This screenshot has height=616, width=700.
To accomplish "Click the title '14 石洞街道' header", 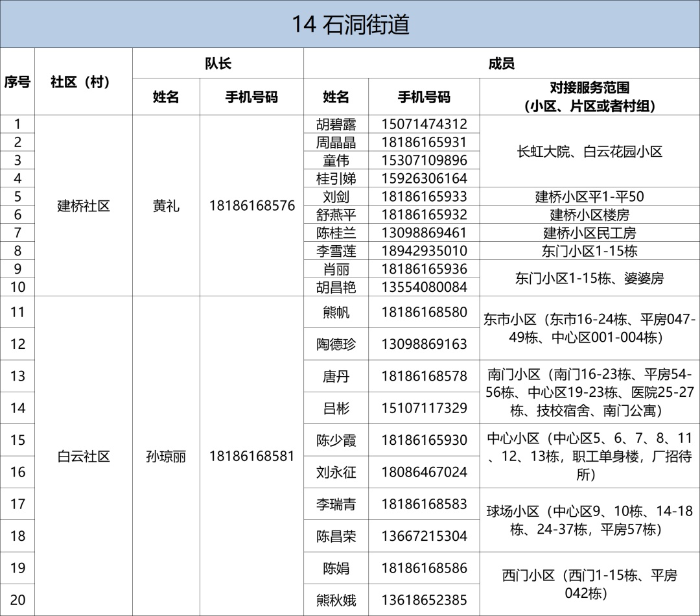I will 350,25.
